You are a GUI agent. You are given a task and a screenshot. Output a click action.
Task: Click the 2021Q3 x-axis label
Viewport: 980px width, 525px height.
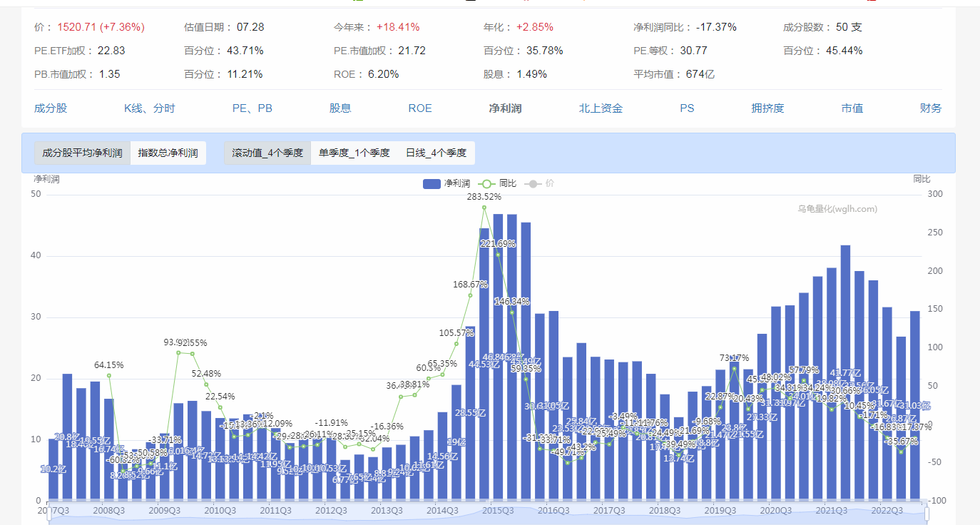pos(832,511)
